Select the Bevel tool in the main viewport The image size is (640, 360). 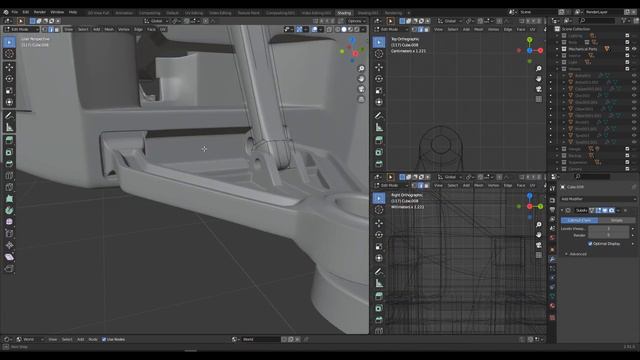click(x=9, y=164)
